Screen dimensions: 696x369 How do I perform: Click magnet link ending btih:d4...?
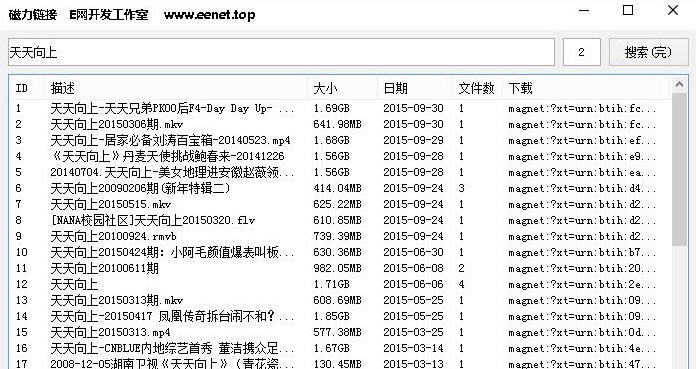click(x=582, y=188)
